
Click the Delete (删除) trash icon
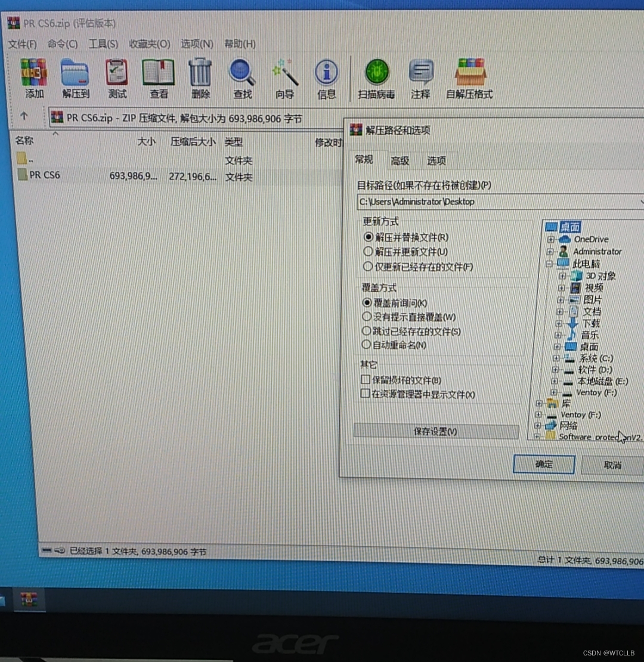(x=200, y=73)
